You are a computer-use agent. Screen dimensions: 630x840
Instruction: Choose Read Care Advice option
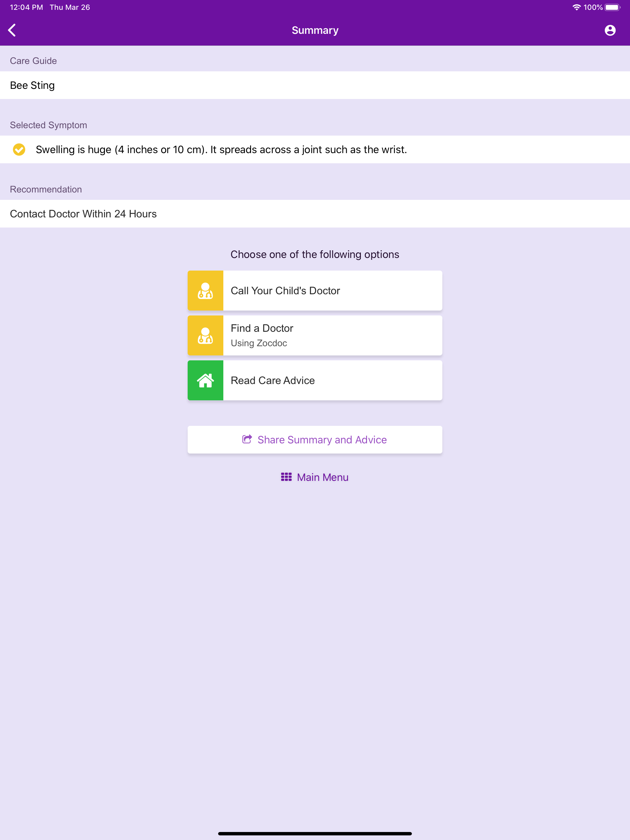(x=315, y=380)
